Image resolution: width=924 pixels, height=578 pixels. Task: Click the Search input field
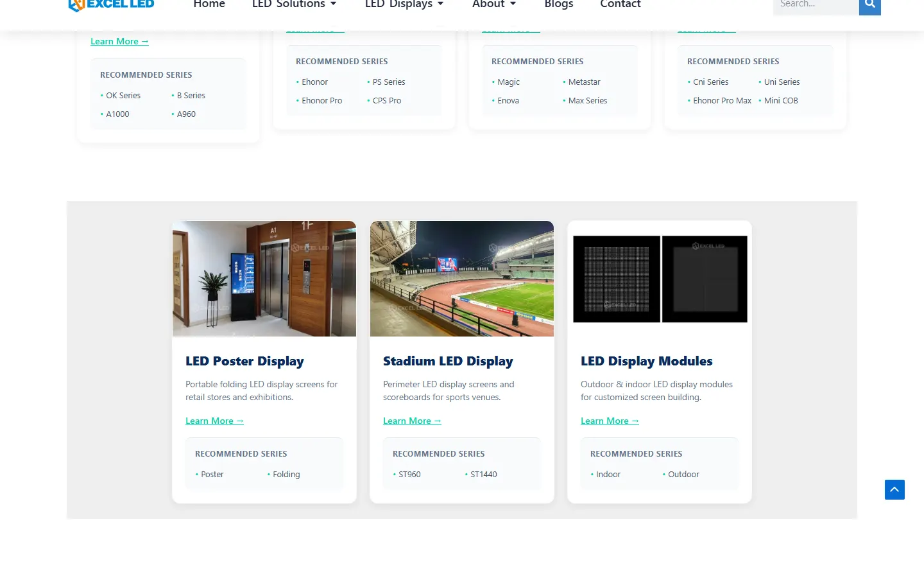(x=816, y=5)
